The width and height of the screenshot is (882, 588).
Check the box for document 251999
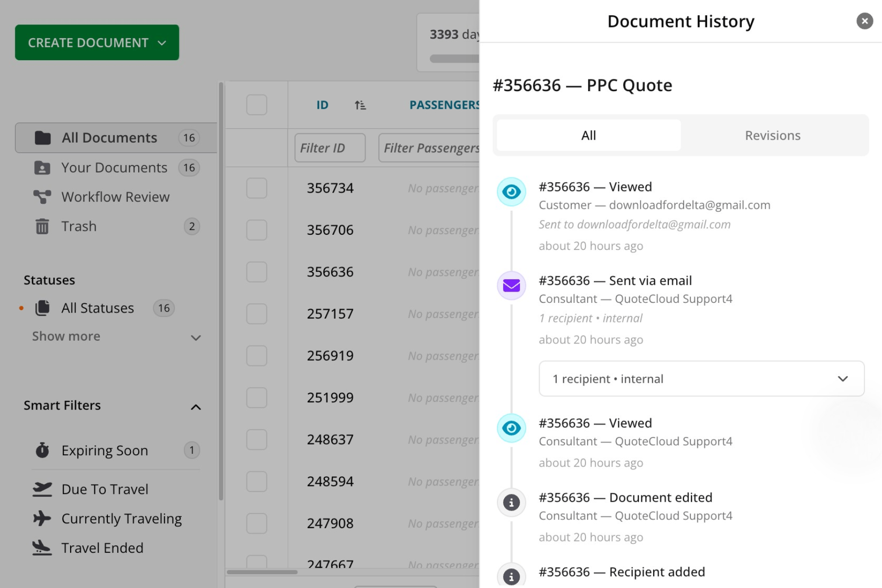click(x=257, y=397)
